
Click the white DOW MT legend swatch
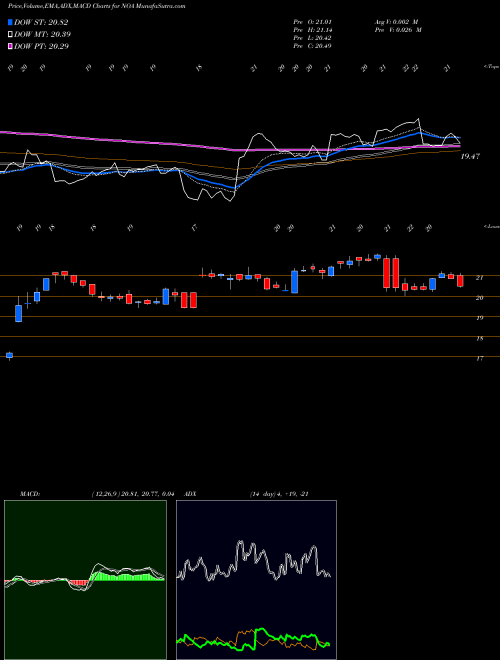tap(10, 35)
